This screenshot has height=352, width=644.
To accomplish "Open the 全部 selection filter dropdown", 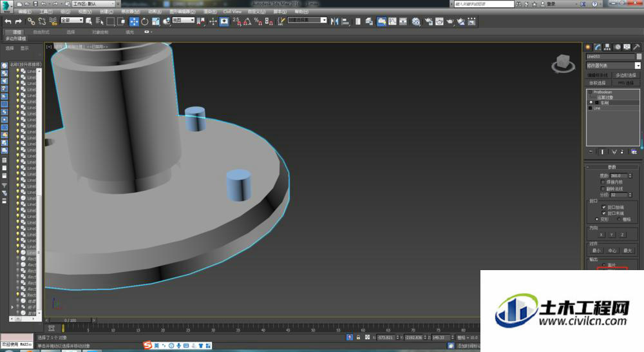I will point(72,20).
